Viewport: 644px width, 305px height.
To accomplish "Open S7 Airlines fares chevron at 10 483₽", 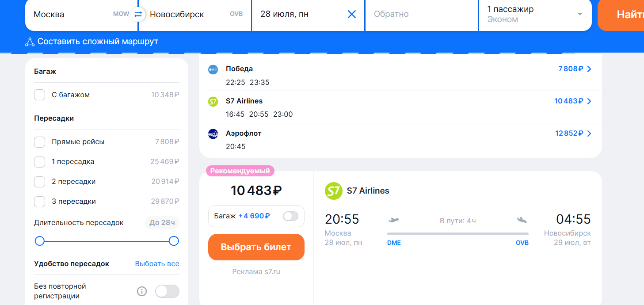I will click(589, 101).
